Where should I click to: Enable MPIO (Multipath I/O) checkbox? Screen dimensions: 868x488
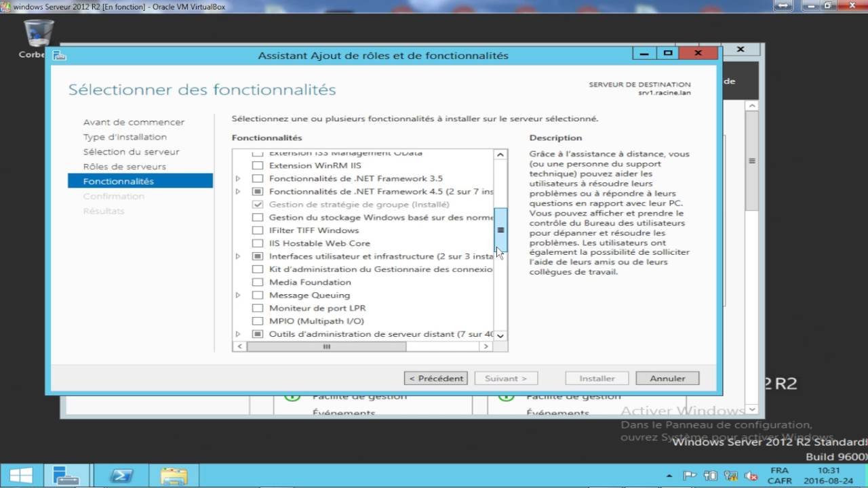[x=257, y=321]
